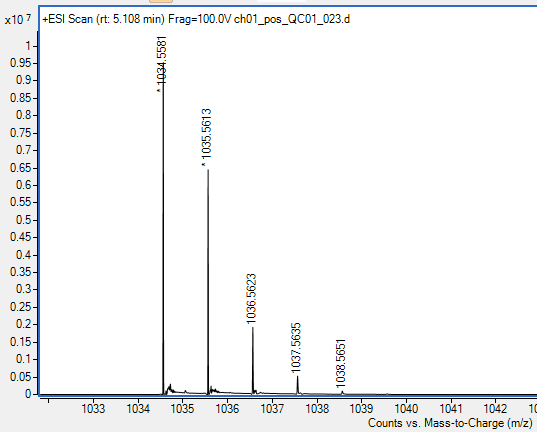Click y-axis tick label 0.5
This screenshot has width=537, height=432.
point(24,220)
